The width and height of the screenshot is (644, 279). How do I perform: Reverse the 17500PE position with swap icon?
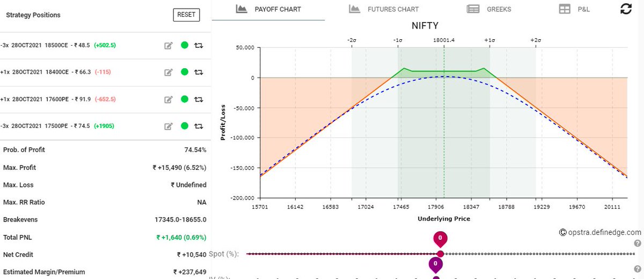point(199,126)
